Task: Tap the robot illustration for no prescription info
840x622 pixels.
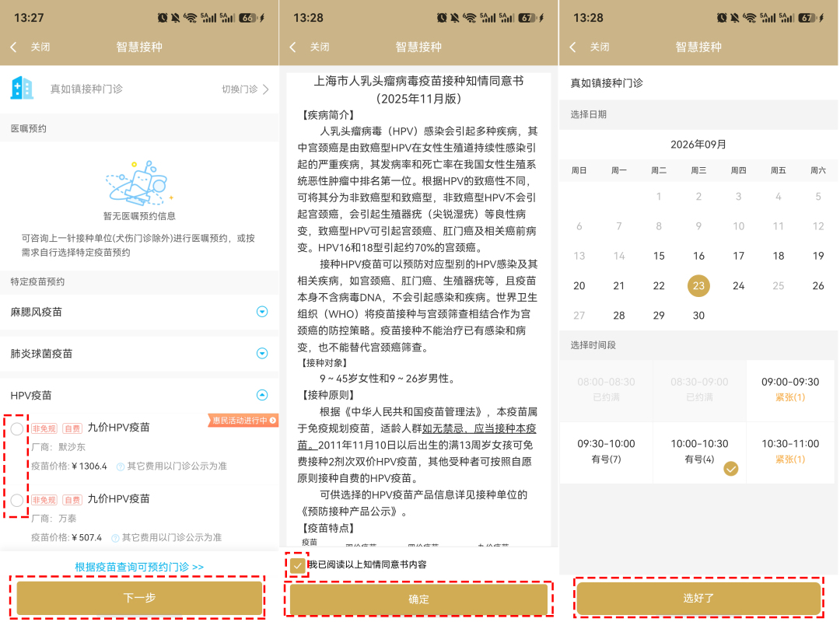Action: [139, 183]
